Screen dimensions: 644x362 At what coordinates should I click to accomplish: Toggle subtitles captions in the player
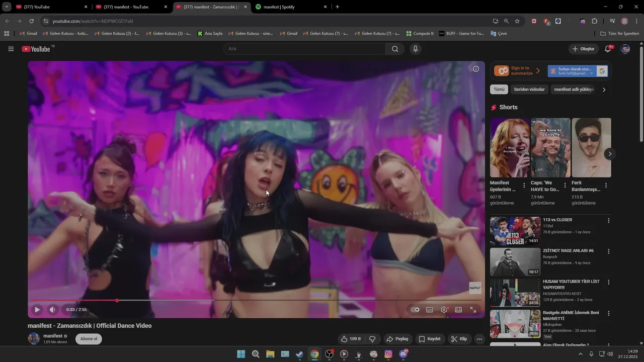(430, 310)
